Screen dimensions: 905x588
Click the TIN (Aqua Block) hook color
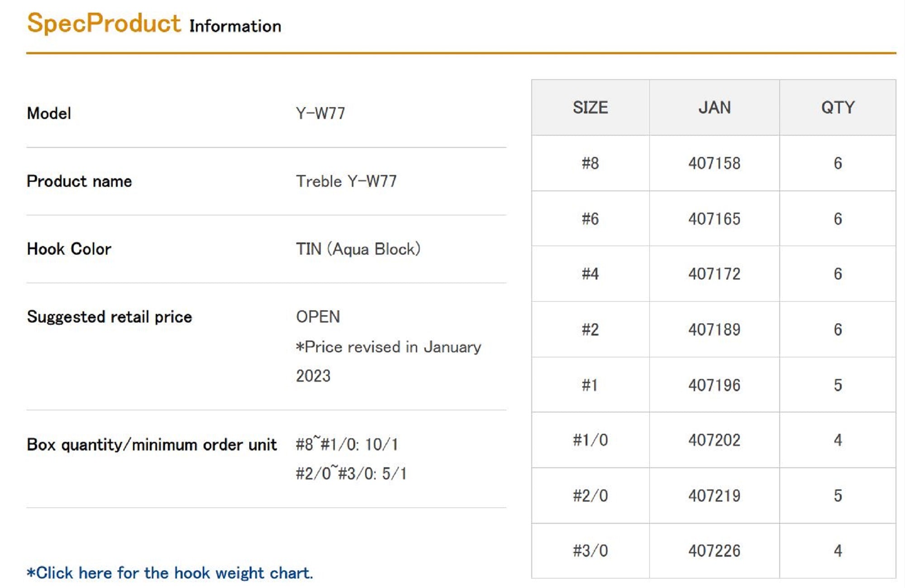[358, 249]
